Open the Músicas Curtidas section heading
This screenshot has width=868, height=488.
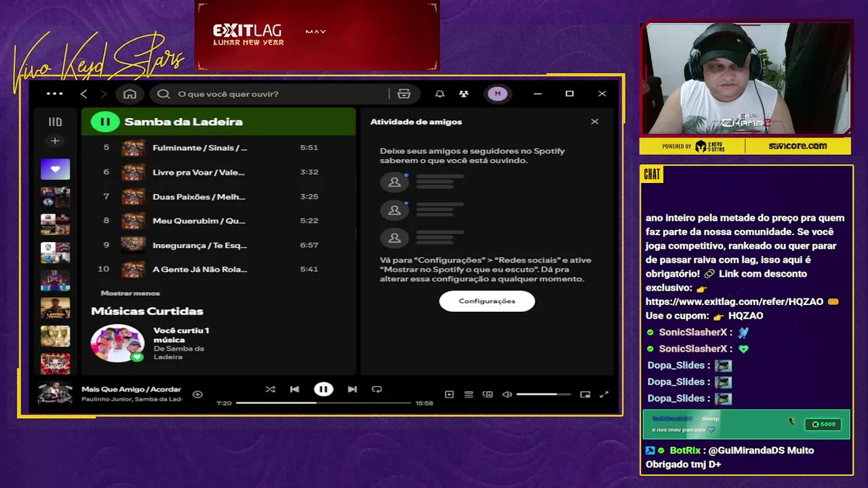pyautogui.click(x=147, y=311)
